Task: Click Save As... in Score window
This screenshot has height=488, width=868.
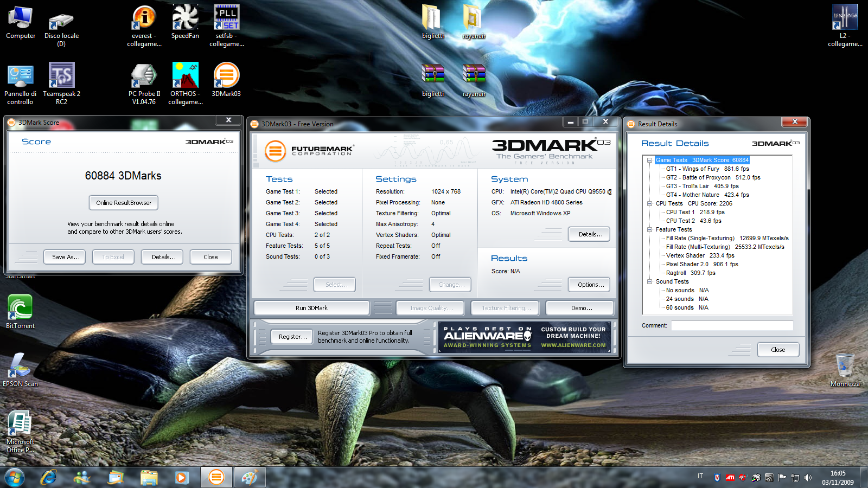Action: [66, 257]
